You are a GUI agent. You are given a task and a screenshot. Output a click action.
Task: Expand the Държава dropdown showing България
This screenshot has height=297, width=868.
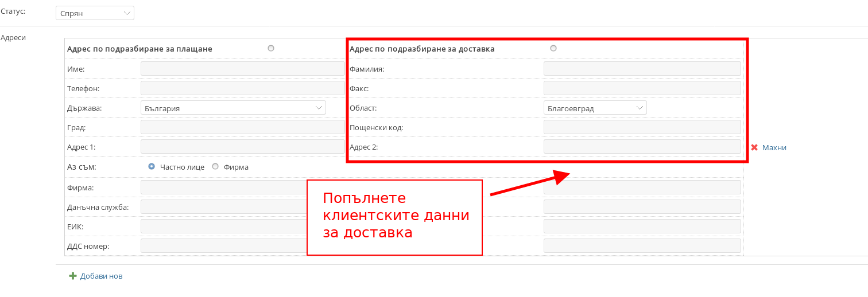(x=233, y=108)
